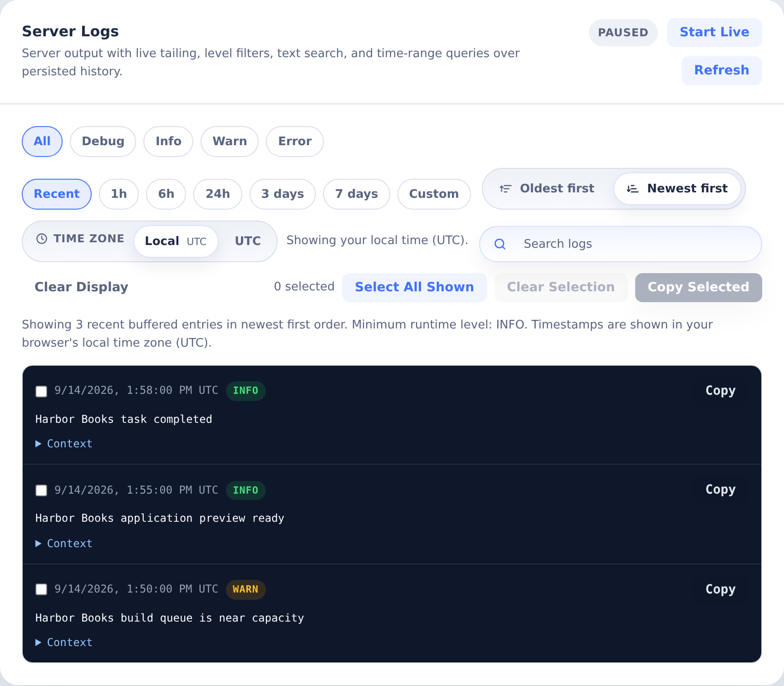The height and width of the screenshot is (686, 784).
Task: Click the '0 selected' counter text
Action: click(304, 287)
